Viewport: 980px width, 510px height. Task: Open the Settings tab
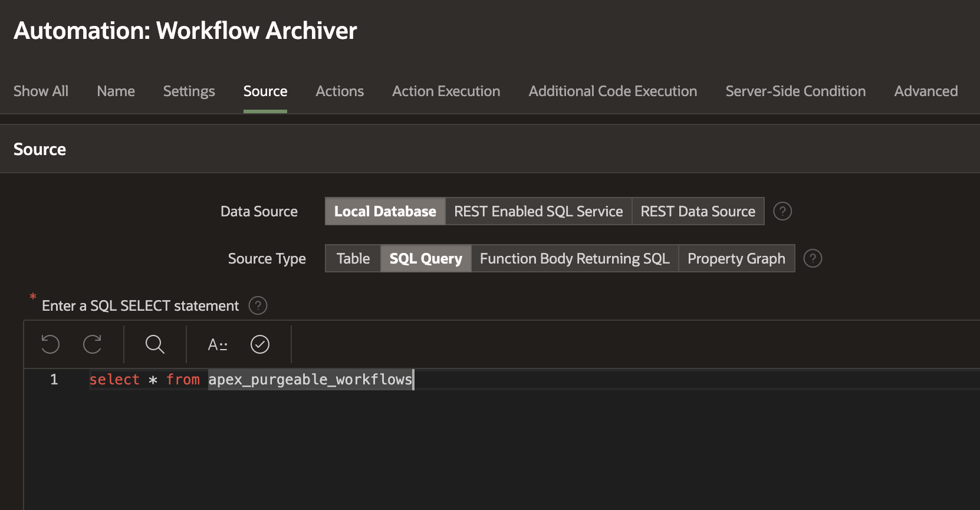[x=189, y=91]
